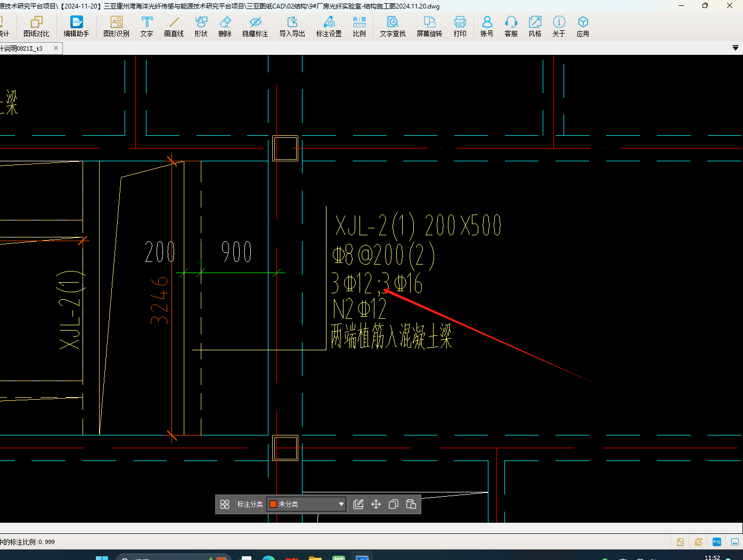Screen dimensions: 743x560
Task: Select the 文字 text tool
Action: [146, 26]
